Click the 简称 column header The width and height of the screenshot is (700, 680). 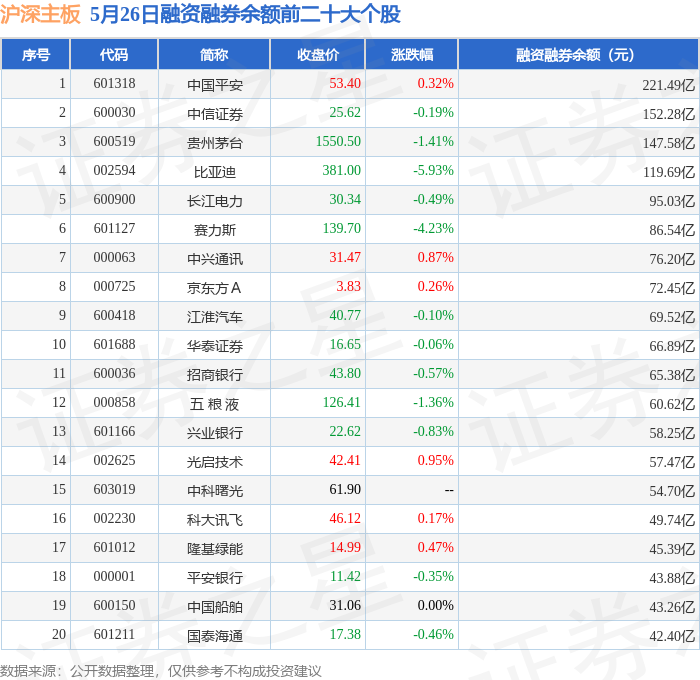[x=214, y=54]
